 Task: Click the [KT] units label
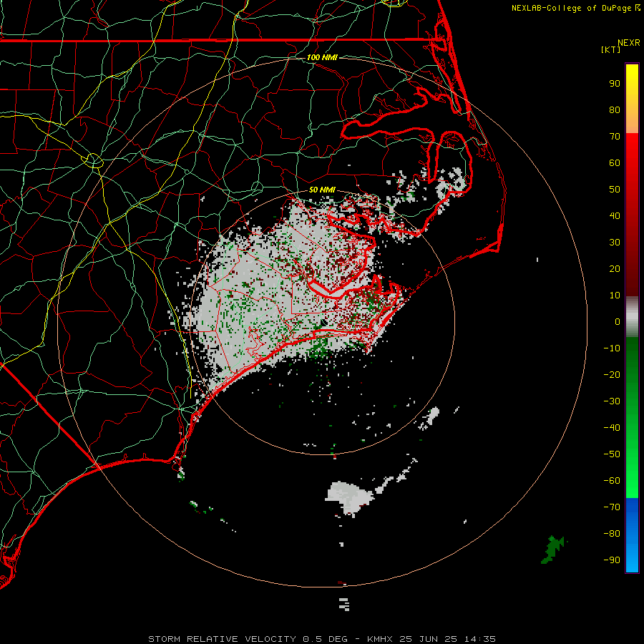tap(611, 49)
